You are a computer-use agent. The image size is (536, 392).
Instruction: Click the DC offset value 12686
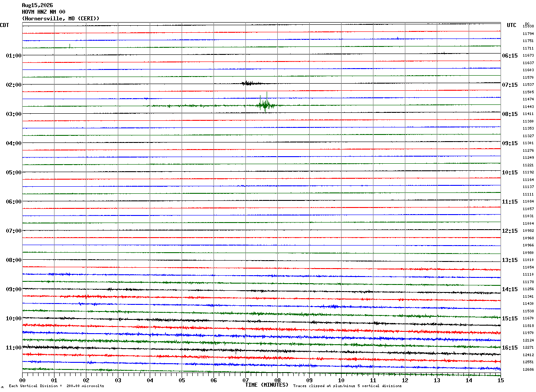click(x=528, y=369)
